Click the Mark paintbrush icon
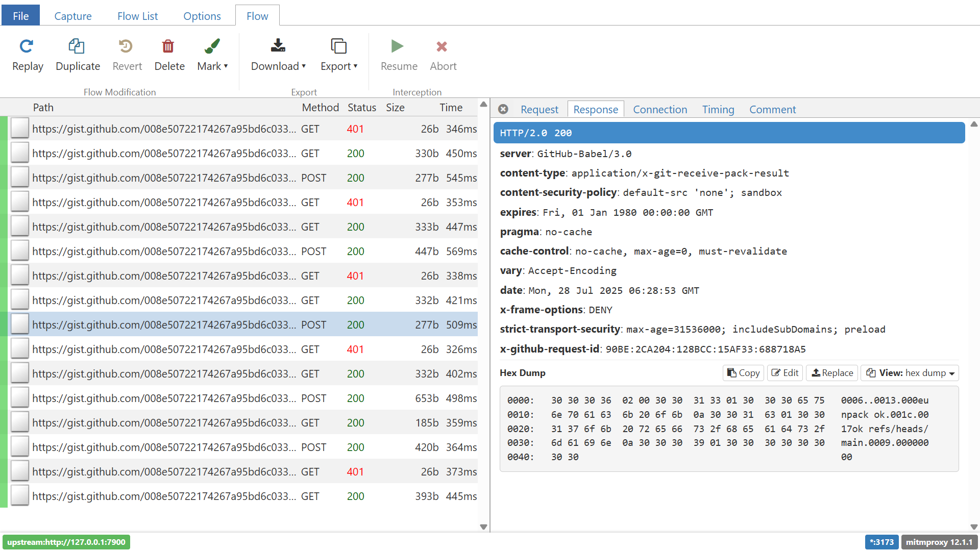This screenshot has height=551, width=980. [x=212, y=46]
